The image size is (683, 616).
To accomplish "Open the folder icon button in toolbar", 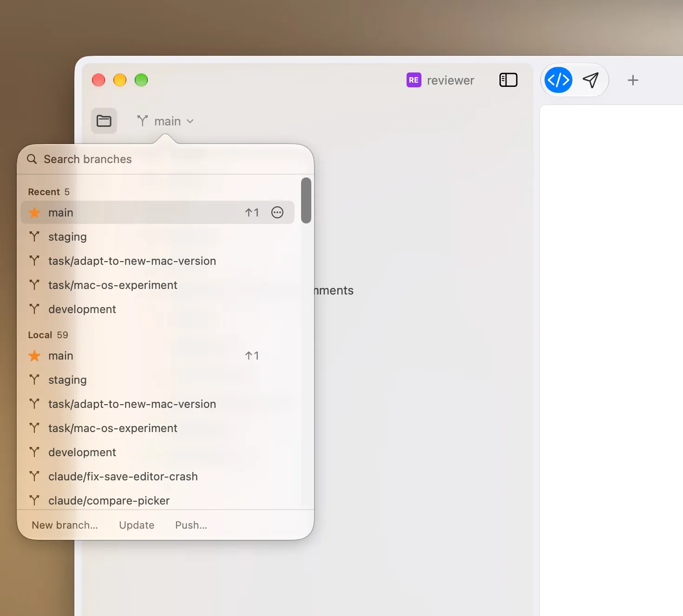I will coord(104,121).
